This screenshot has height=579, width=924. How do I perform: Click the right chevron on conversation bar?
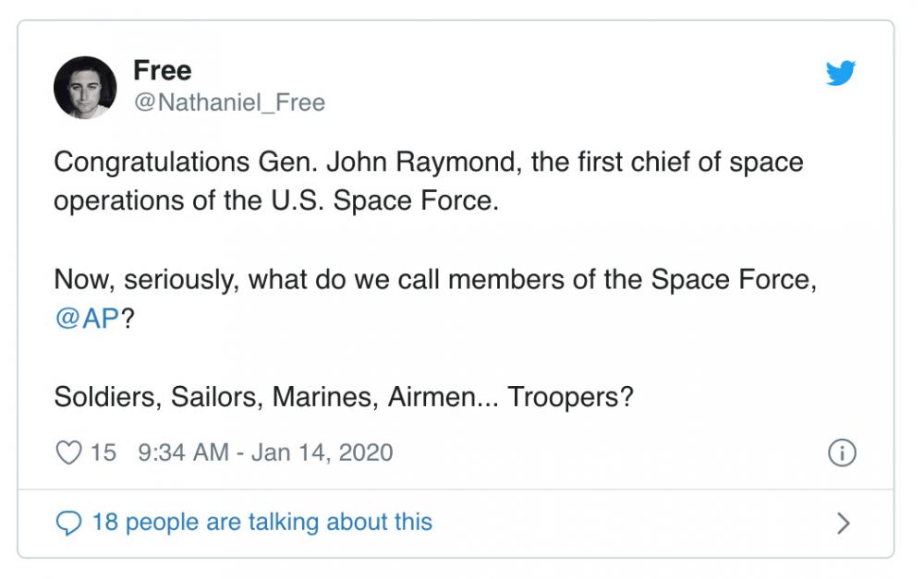[844, 523]
